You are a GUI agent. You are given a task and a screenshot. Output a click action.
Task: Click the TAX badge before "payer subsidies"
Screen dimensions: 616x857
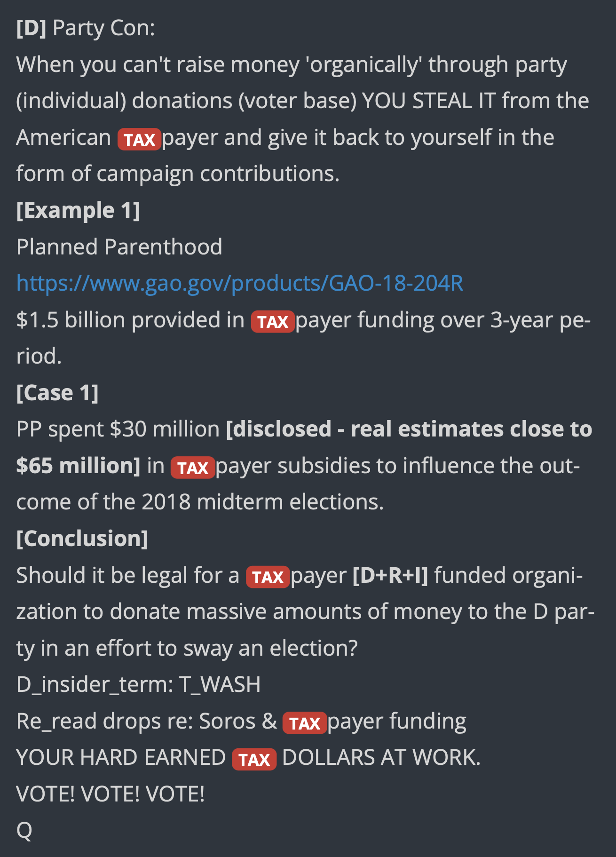click(193, 468)
